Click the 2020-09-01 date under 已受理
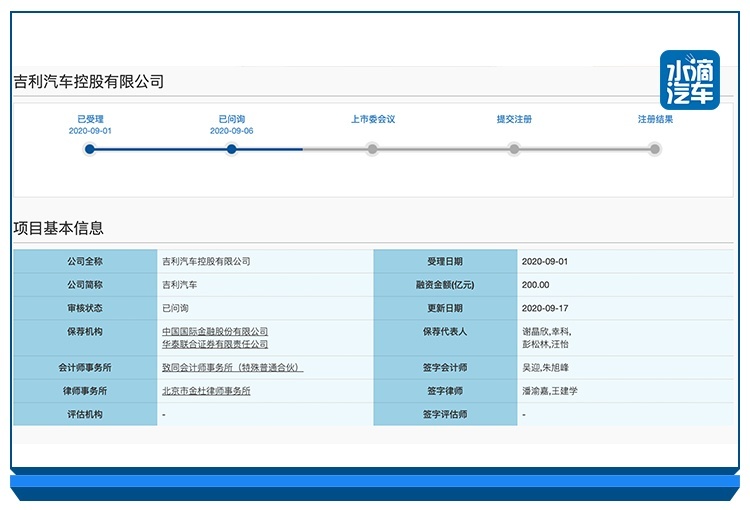This screenshot has width=750, height=510. click(90, 131)
